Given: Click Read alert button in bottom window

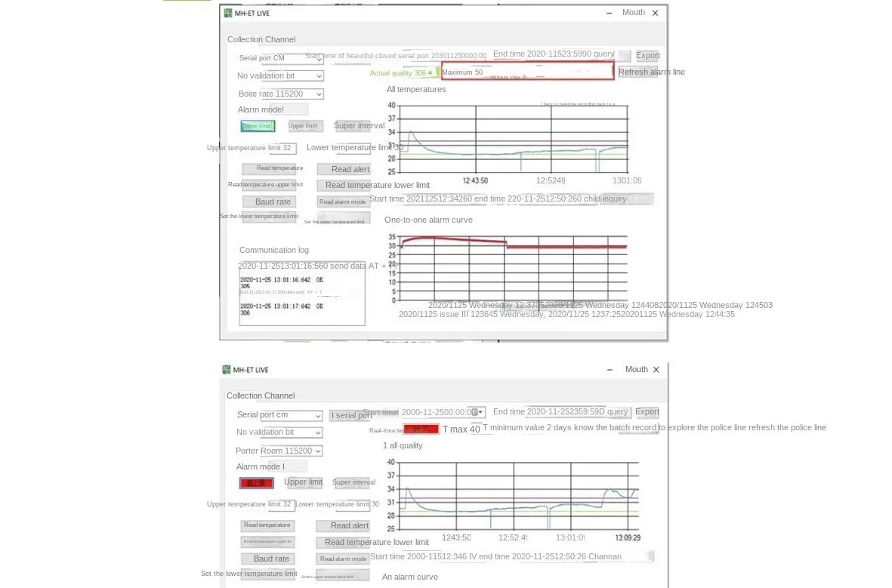Looking at the screenshot, I should click(343, 525).
